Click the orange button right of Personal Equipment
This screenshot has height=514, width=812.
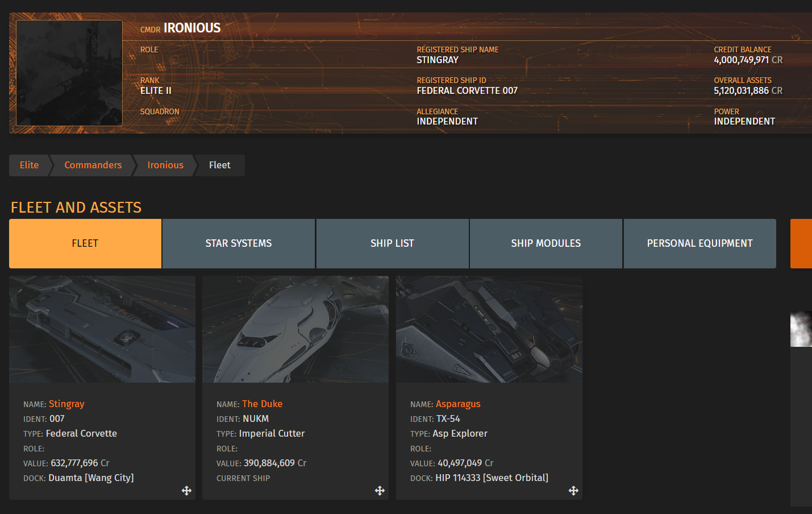[801, 243]
